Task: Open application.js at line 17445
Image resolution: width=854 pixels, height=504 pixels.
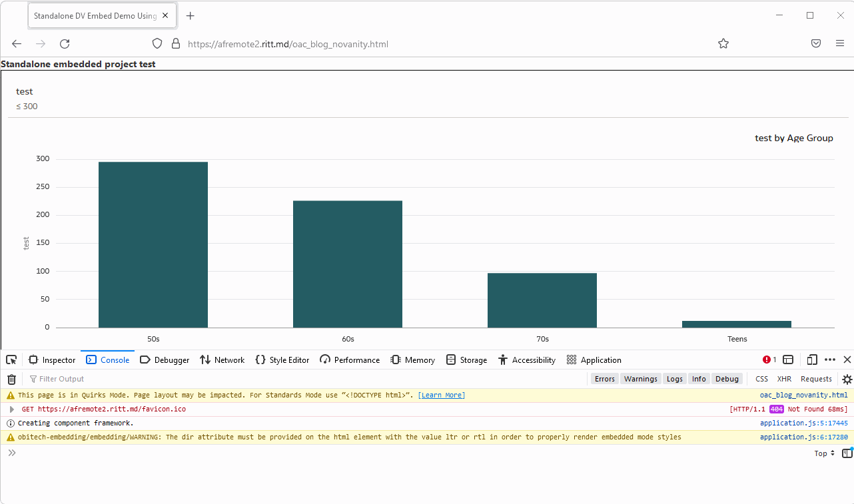Action: coord(803,423)
